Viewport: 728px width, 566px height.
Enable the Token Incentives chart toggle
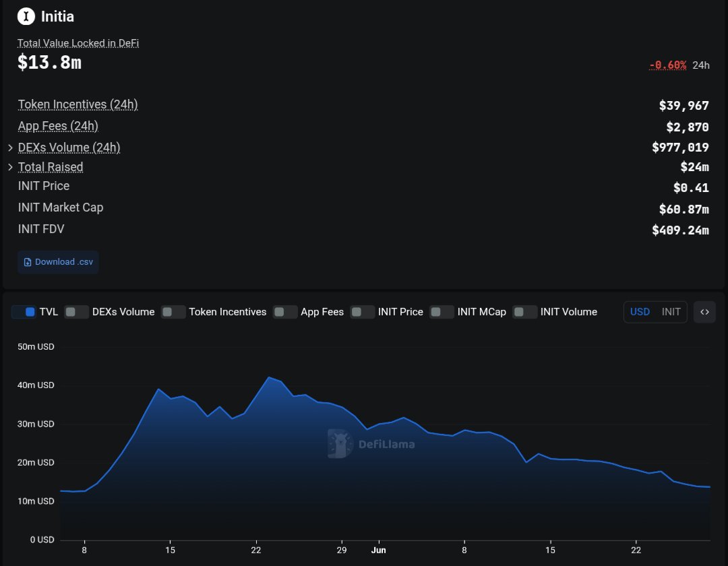click(173, 312)
